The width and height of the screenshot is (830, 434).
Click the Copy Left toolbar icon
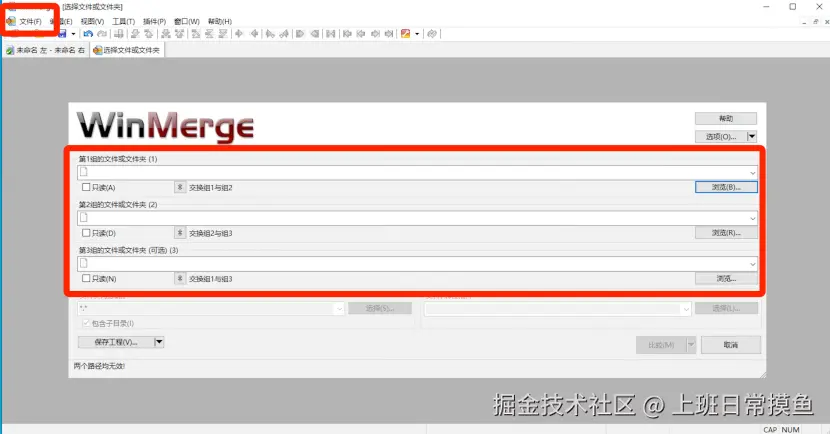pyautogui.click(x=255, y=34)
